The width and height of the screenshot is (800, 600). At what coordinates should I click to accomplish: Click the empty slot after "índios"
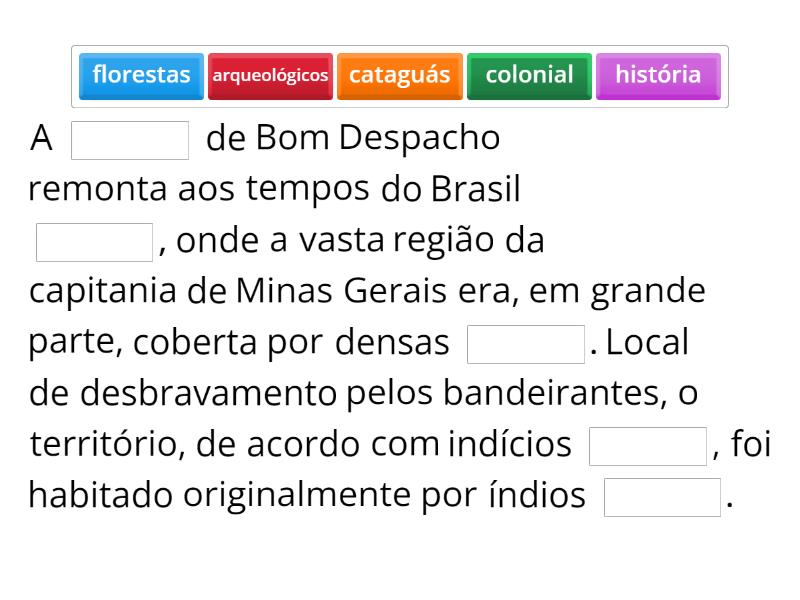(x=662, y=497)
